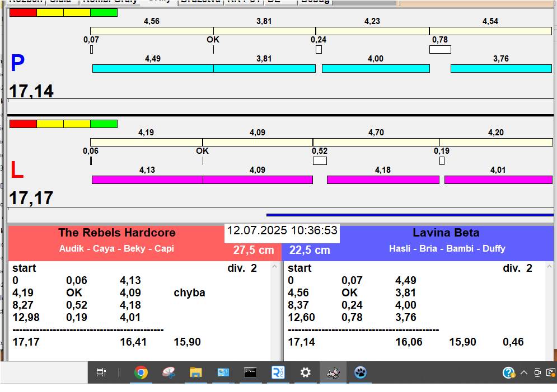The height and width of the screenshot is (392, 557).
Task: Click the second yellow light in lane P
Action: coord(77,12)
